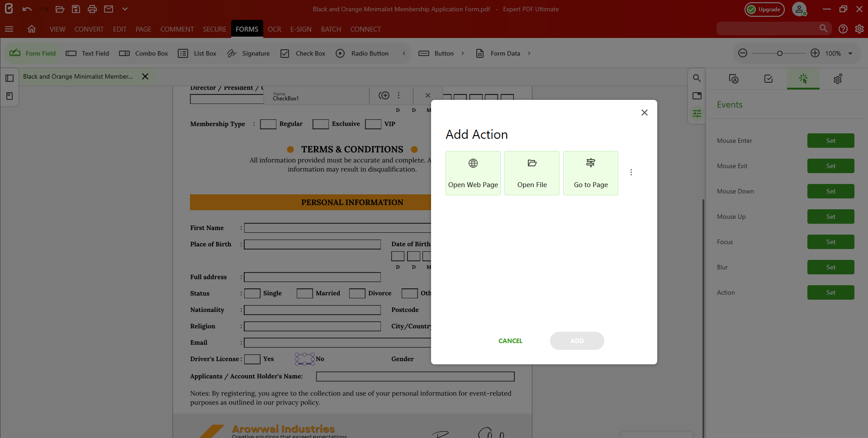The height and width of the screenshot is (438, 868).
Task: Expand the Form Data dropdown
Action: (x=529, y=53)
